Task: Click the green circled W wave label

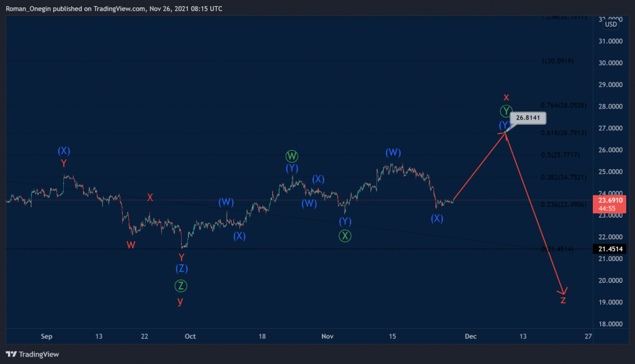Action: [291, 156]
